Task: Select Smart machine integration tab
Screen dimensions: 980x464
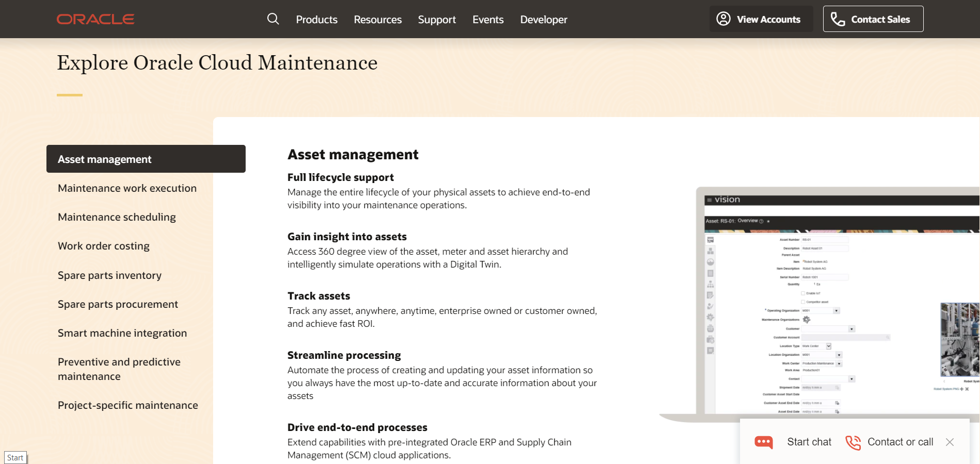Action: point(122,333)
